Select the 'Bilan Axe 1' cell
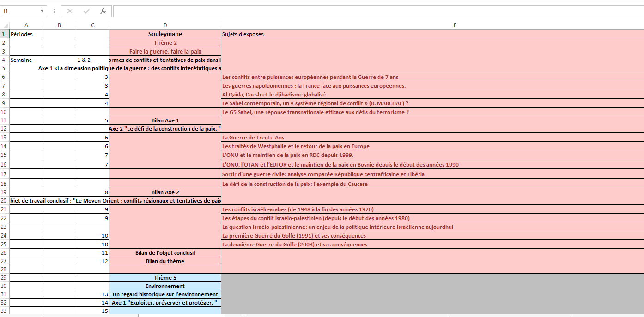 pos(165,120)
